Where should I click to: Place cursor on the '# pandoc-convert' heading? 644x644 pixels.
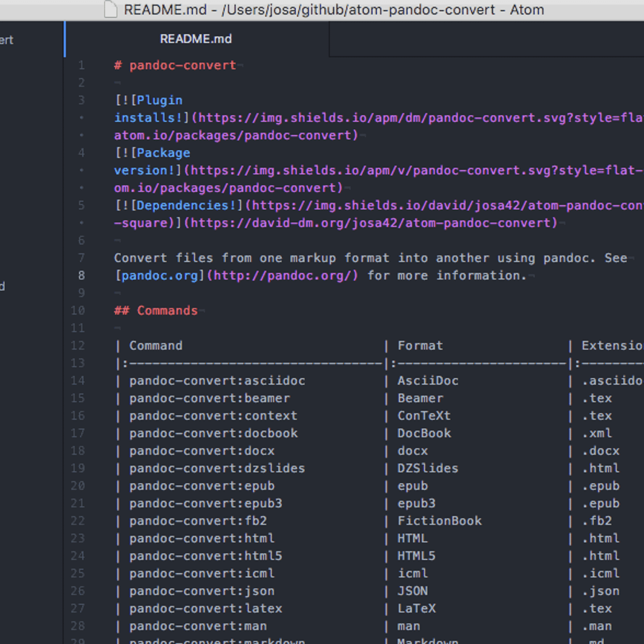tap(175, 65)
